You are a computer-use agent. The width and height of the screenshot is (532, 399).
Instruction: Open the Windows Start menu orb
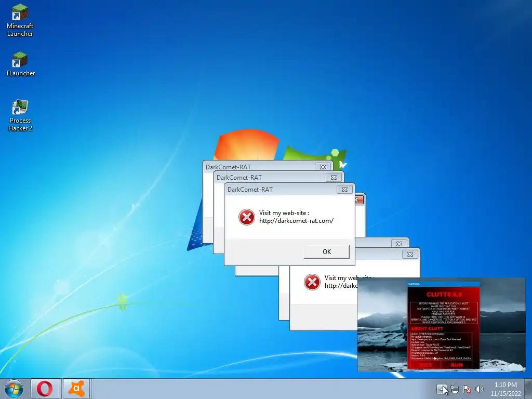tap(14, 389)
